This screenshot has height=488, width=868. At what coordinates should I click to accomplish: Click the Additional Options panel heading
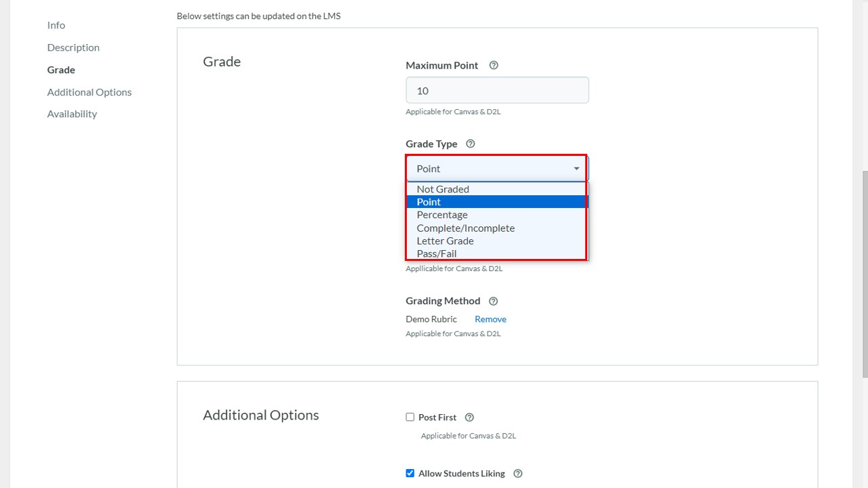pos(261,415)
